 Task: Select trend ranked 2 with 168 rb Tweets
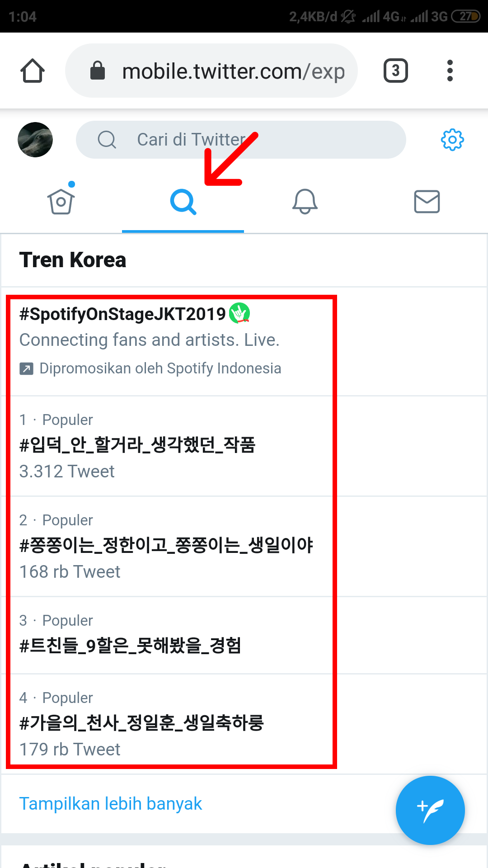pos(167,546)
